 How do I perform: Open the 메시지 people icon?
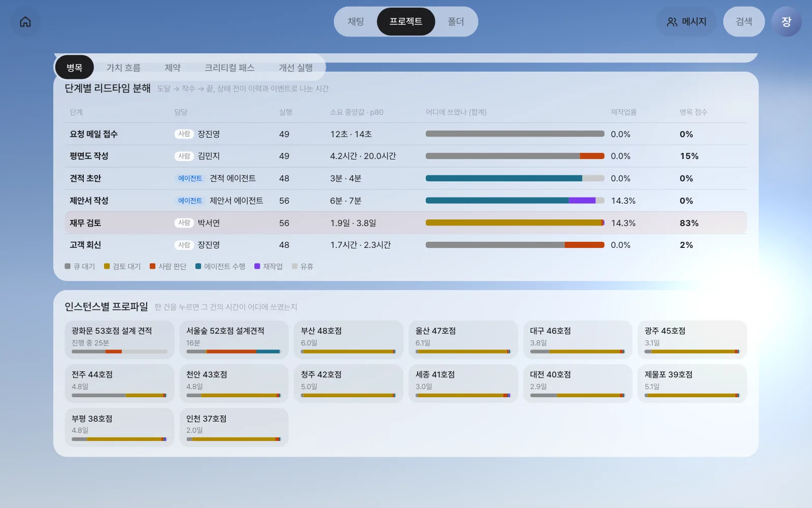click(x=672, y=22)
